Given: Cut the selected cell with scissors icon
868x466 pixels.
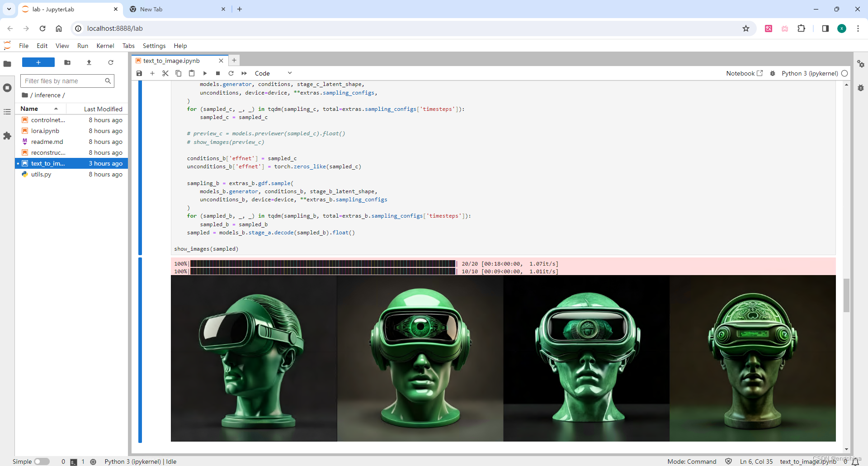Looking at the screenshot, I should (165, 73).
